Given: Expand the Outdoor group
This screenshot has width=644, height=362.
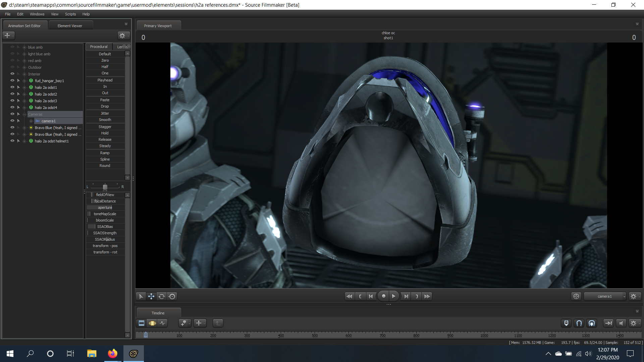Looking at the screenshot, I should click(24, 67).
